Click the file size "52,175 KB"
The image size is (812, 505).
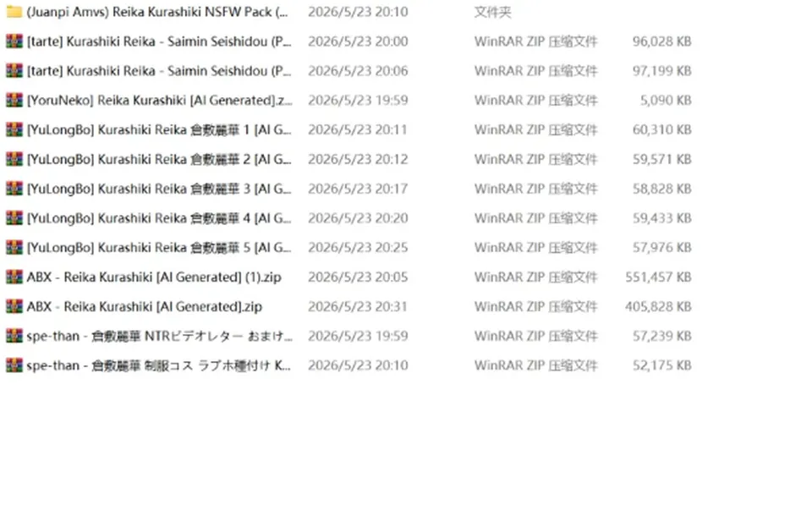click(x=661, y=365)
